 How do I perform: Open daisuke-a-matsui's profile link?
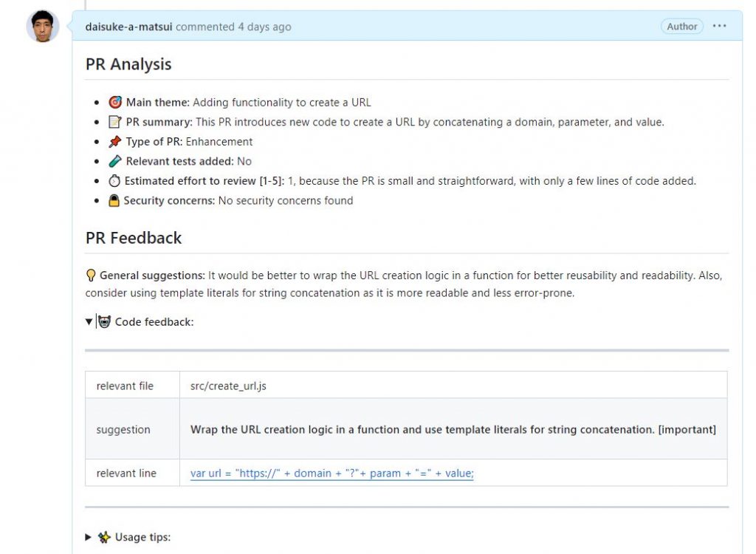128,27
